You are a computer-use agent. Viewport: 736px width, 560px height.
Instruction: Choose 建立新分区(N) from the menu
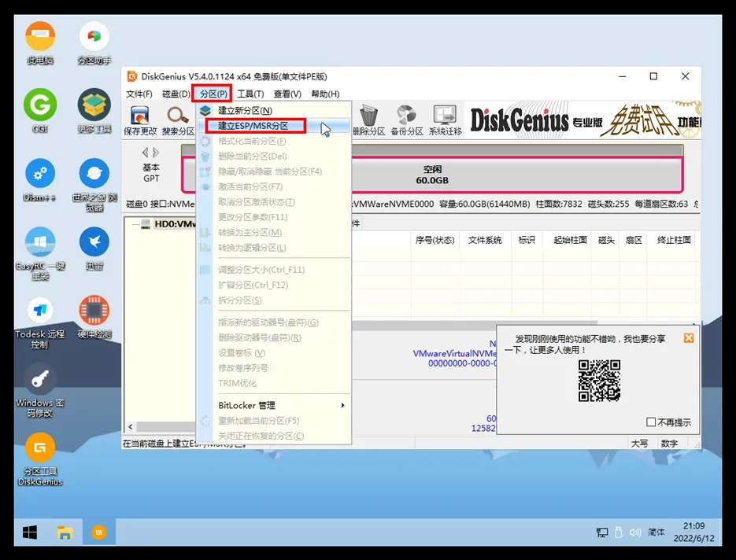coord(245,111)
